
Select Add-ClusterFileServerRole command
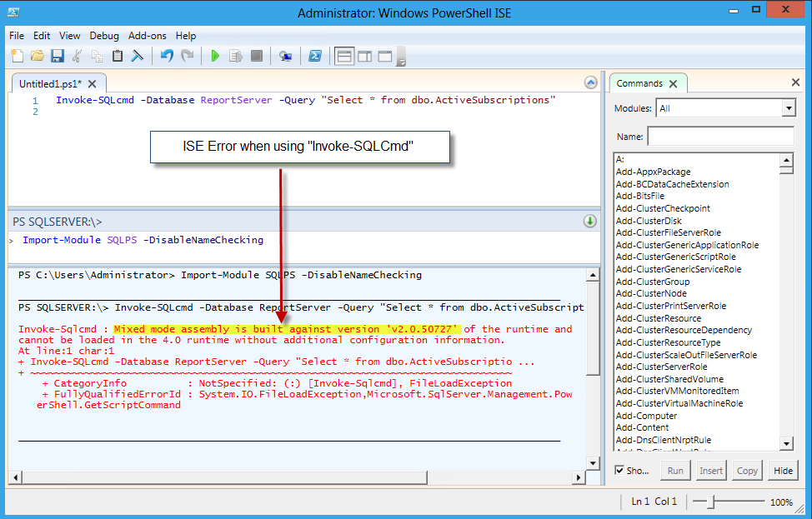[x=668, y=233]
